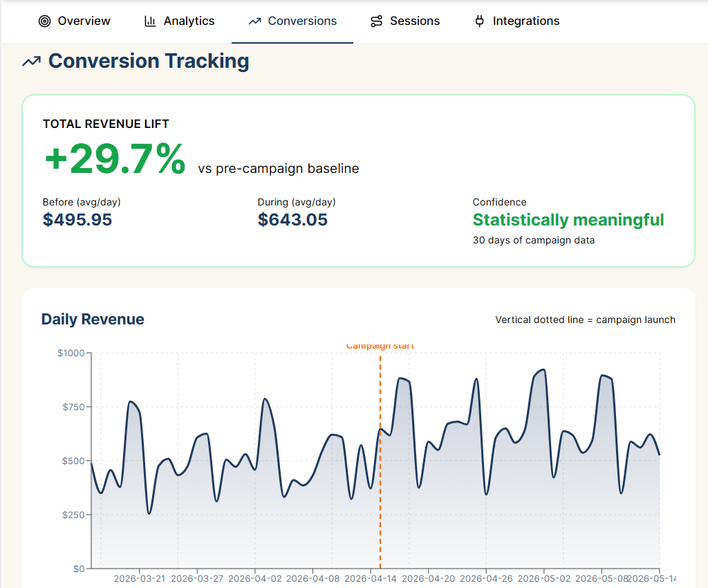Click the TOTAL REVENUE LIFT label
708x588 pixels.
(x=106, y=124)
